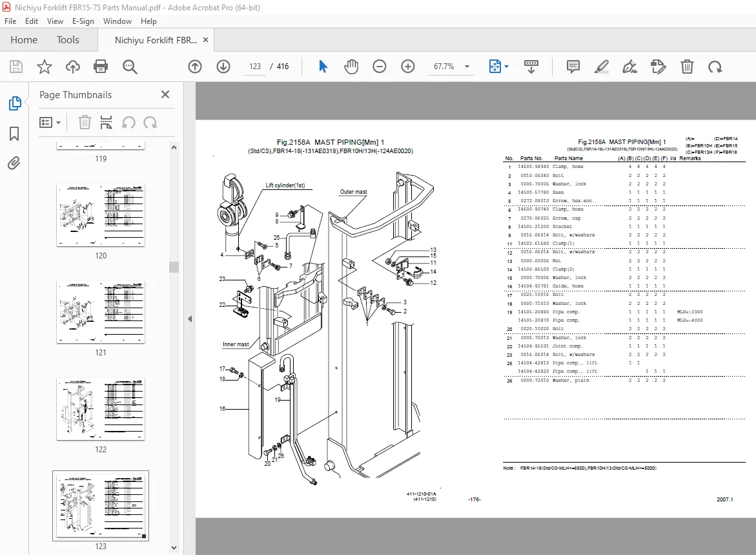Image resolution: width=756 pixels, height=555 pixels.
Task: Select the highlight text tool
Action: (x=601, y=67)
